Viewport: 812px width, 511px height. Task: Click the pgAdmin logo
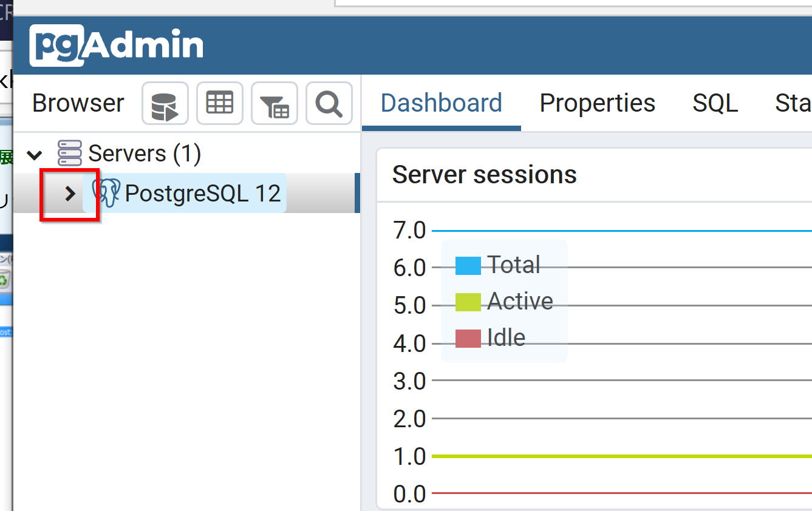point(116,46)
